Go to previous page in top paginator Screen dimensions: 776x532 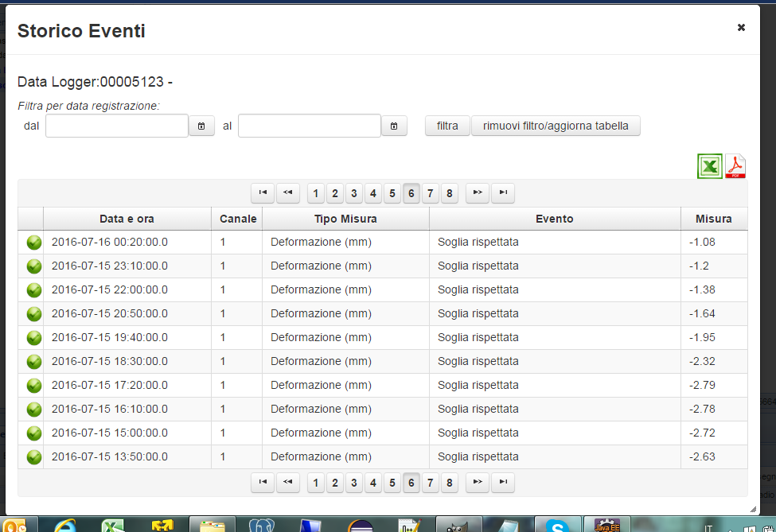[x=287, y=192]
